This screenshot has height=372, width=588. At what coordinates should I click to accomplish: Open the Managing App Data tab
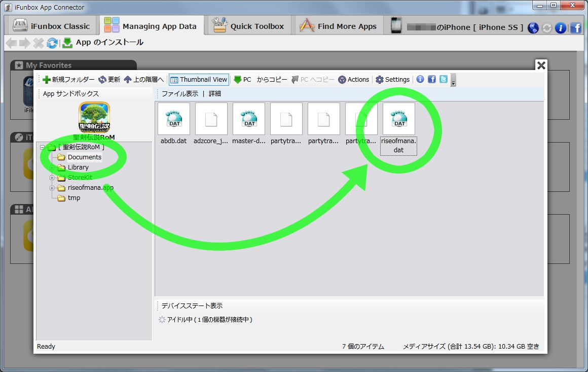tap(151, 26)
